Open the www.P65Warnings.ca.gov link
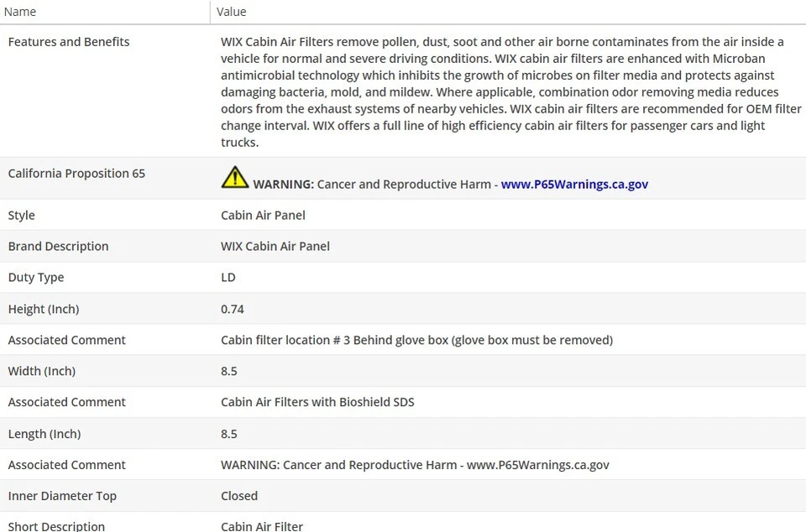The image size is (806, 532). click(x=574, y=185)
